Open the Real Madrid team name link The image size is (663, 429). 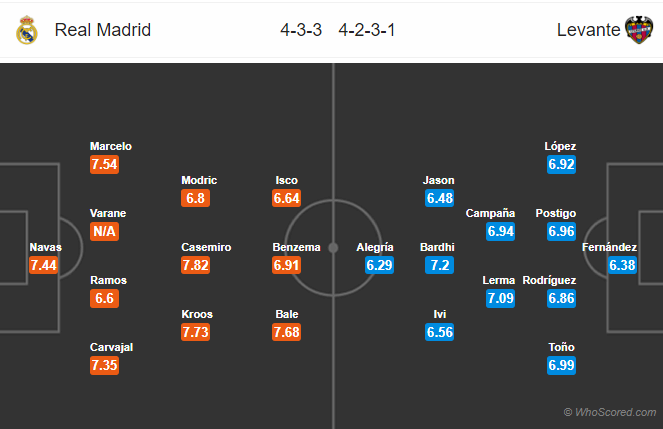tap(103, 30)
